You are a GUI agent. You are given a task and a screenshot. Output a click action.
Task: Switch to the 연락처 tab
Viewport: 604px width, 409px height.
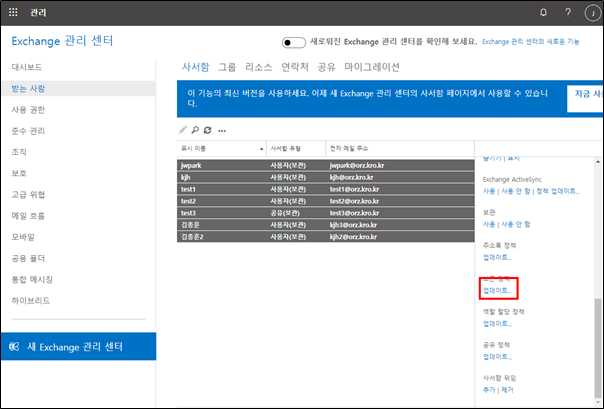(295, 67)
